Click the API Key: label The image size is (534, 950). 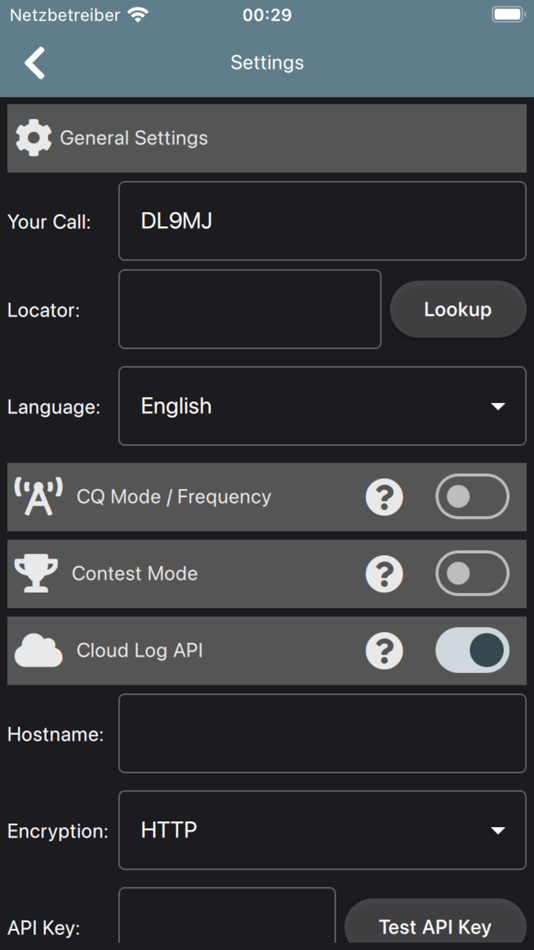44,928
